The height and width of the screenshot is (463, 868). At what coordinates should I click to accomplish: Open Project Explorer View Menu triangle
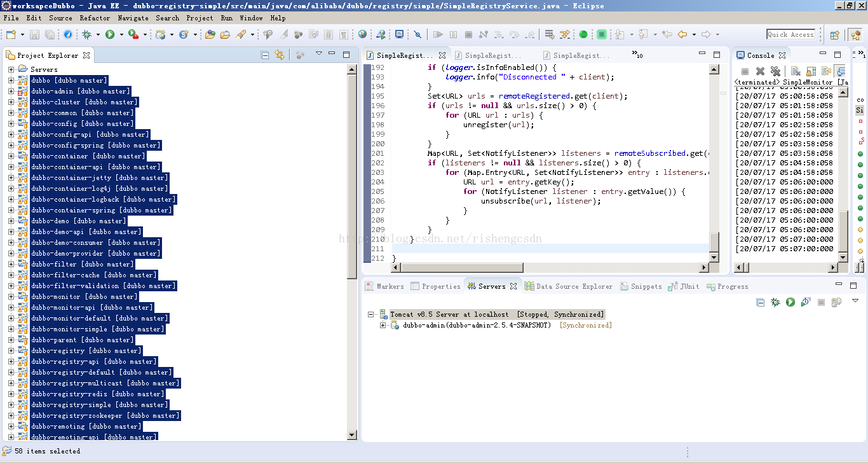point(319,54)
